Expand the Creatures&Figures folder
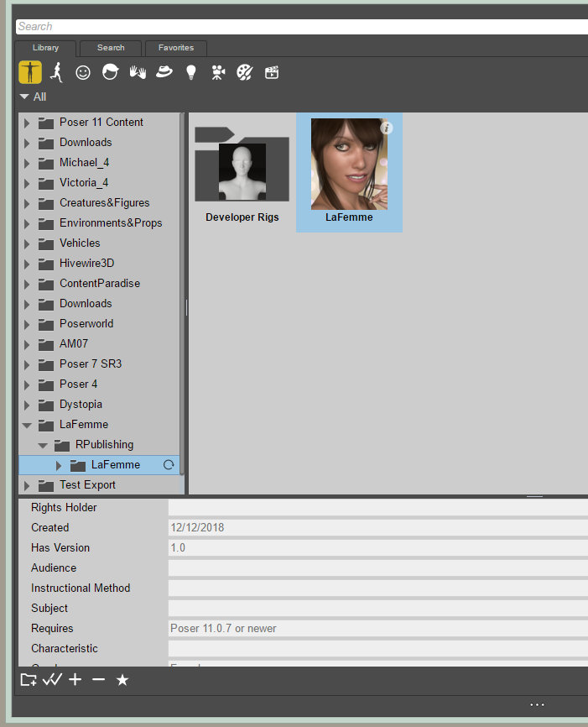The image size is (588, 727). 27,203
